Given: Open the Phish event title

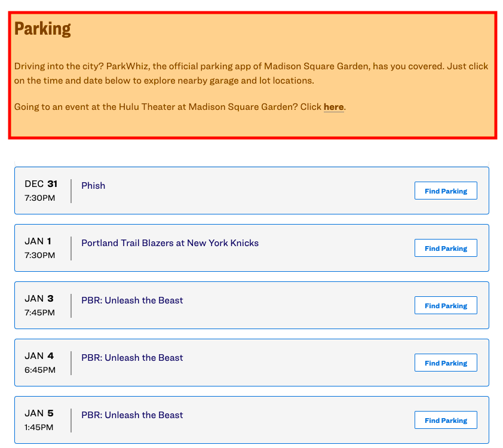Looking at the screenshot, I should pos(93,186).
